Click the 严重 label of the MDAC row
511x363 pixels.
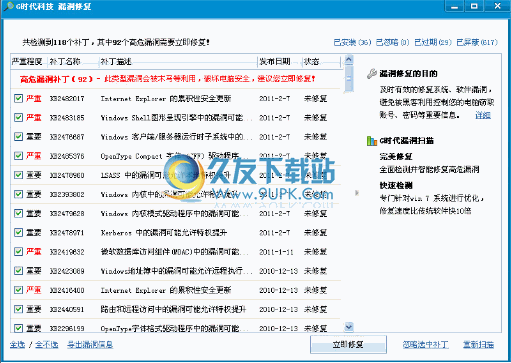[x=34, y=252]
